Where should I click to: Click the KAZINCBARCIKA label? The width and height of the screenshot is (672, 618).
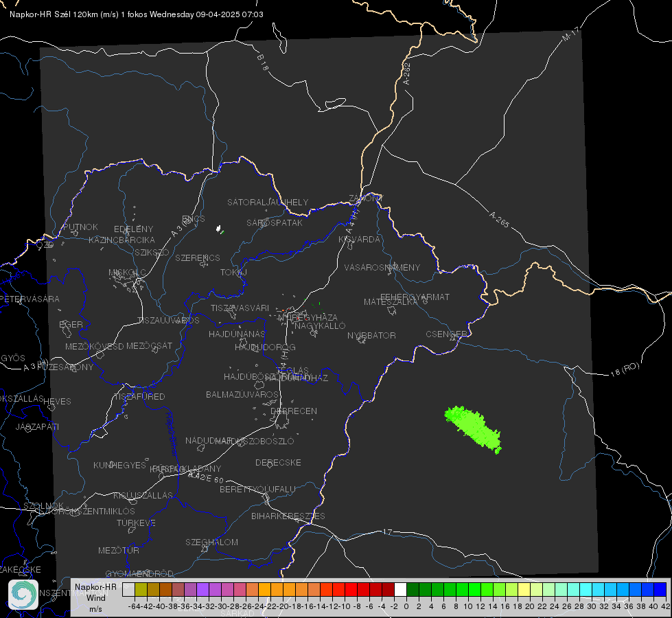tap(121, 240)
